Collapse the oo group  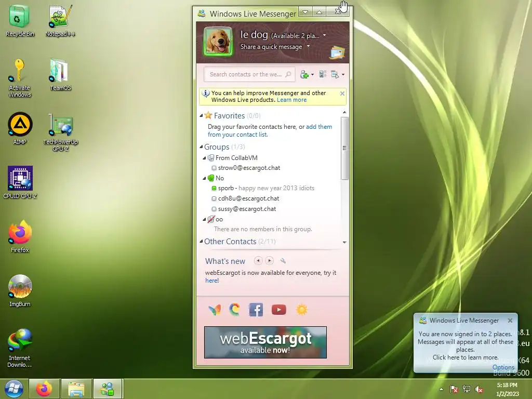[x=204, y=220]
